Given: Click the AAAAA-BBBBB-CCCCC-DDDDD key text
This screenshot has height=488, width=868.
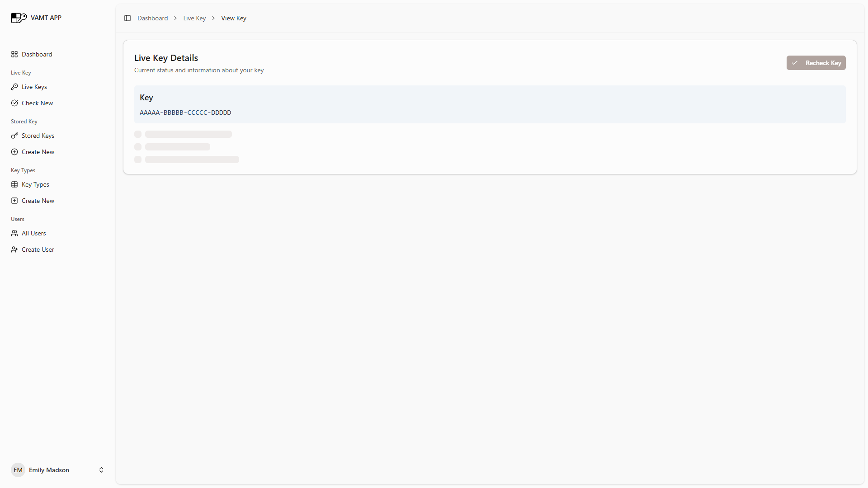Looking at the screenshot, I should pos(185,113).
